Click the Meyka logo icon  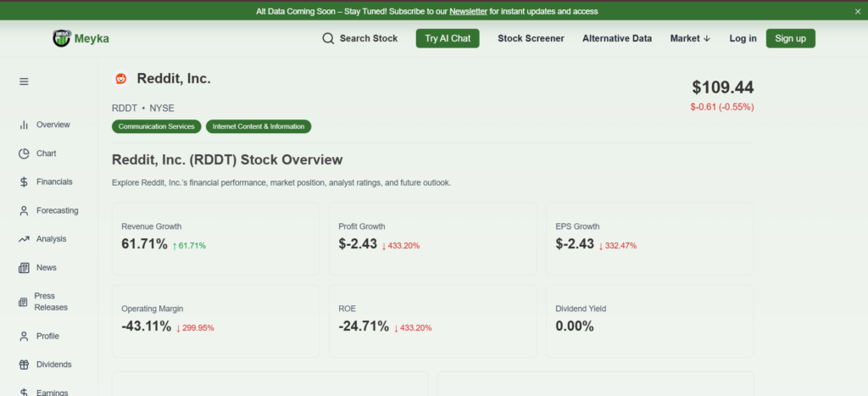coord(61,38)
